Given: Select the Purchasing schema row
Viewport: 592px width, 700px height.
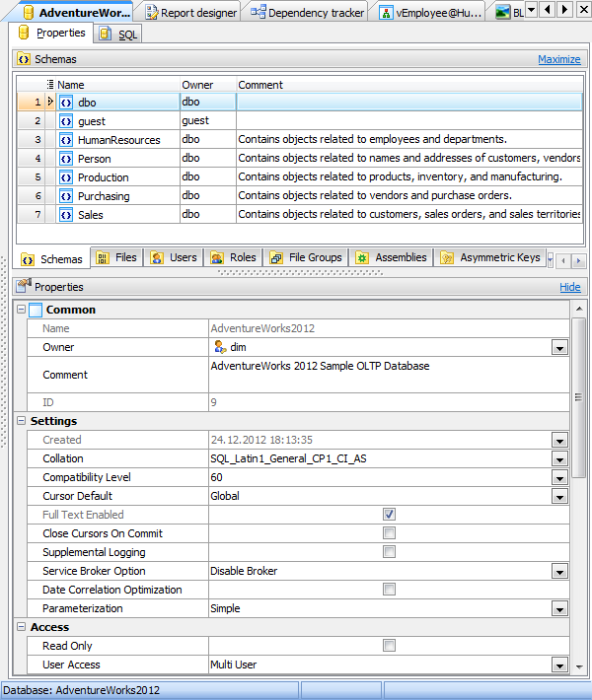Looking at the screenshot, I should point(104,196).
